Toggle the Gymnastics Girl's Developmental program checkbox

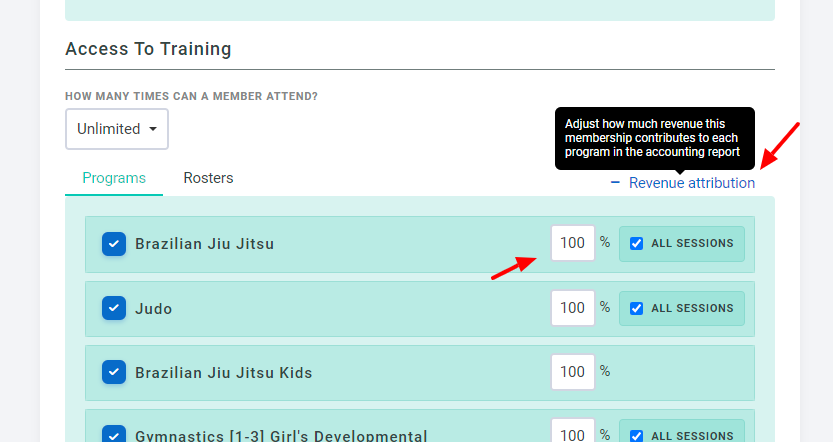coord(114,435)
